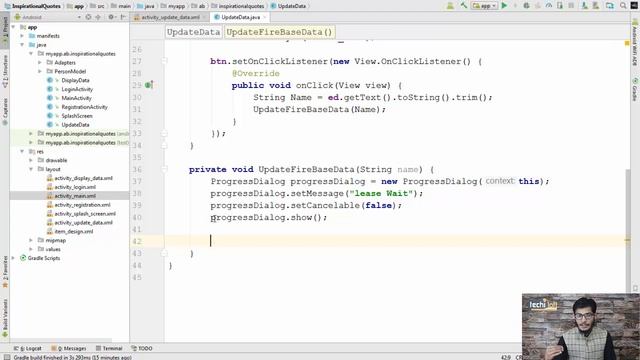Expand the drawable folder
This screenshot has height=360, width=640.
click(31, 160)
